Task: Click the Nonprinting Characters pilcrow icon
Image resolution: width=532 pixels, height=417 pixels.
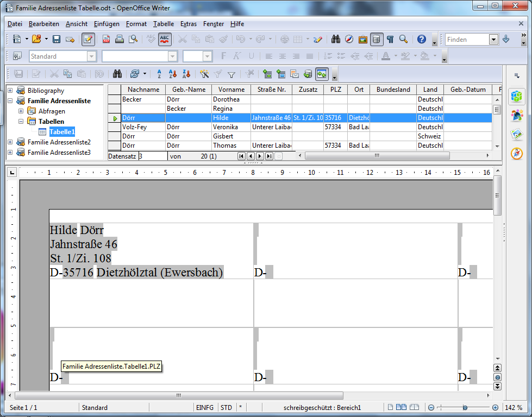Action: pos(390,39)
